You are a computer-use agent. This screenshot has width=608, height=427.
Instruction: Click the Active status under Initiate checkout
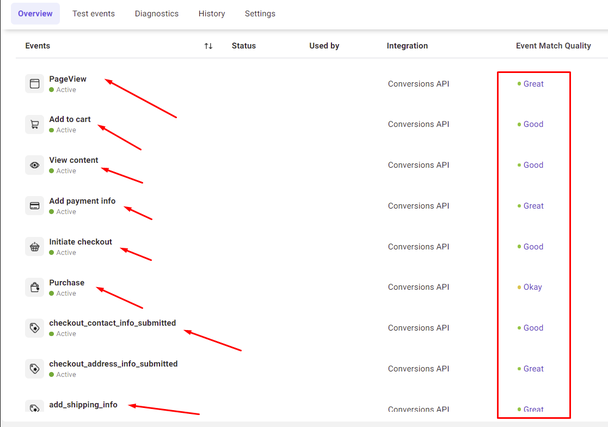coord(62,252)
